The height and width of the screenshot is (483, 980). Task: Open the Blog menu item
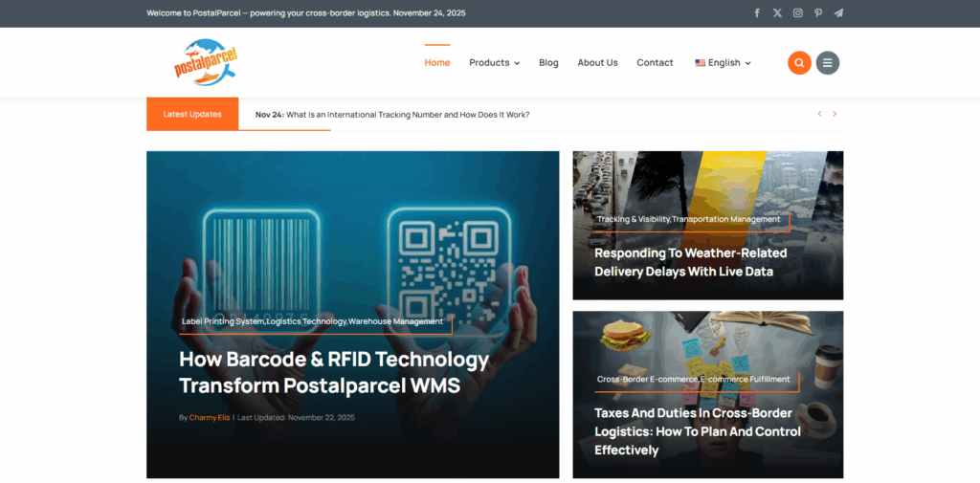tap(548, 62)
